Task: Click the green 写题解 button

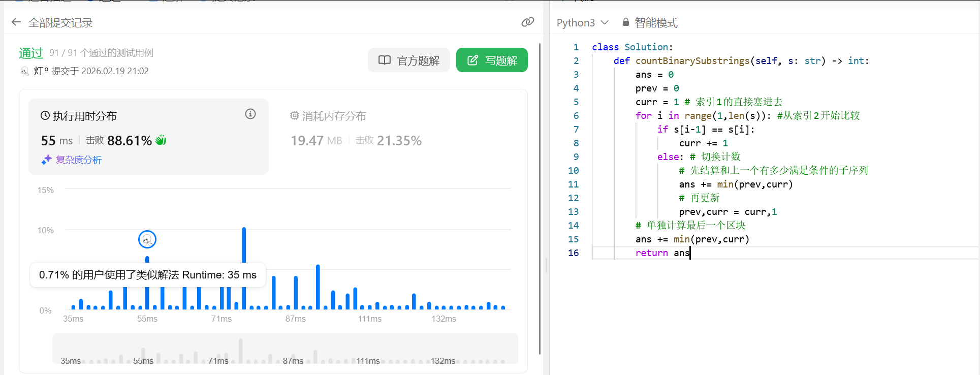Action: click(x=492, y=60)
